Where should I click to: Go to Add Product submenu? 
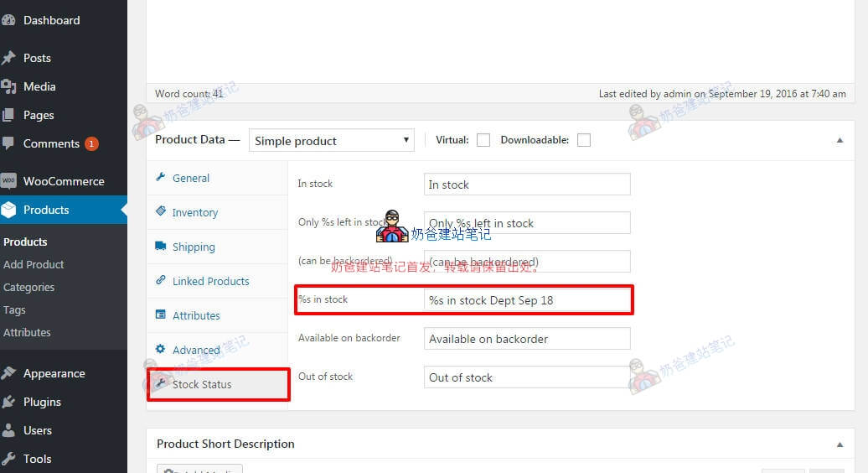pos(34,264)
